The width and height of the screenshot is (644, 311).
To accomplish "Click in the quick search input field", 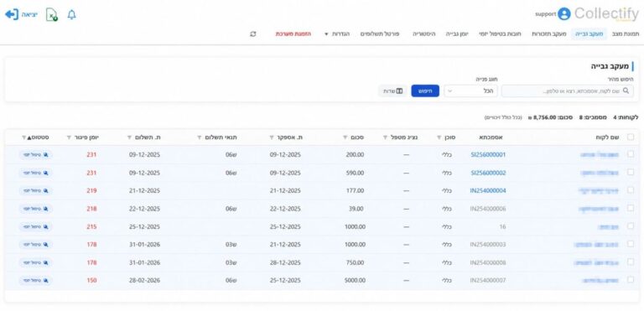I will [x=567, y=91].
